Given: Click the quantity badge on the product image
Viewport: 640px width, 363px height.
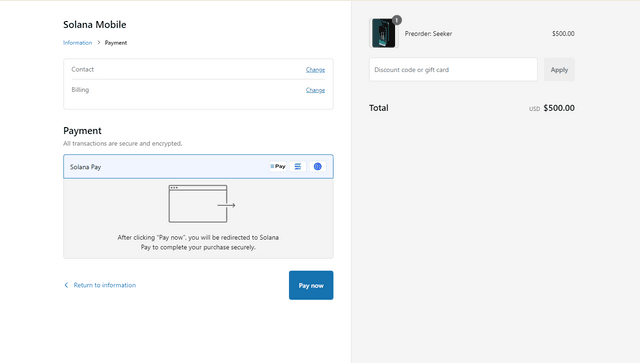Looking at the screenshot, I should click(x=396, y=20).
